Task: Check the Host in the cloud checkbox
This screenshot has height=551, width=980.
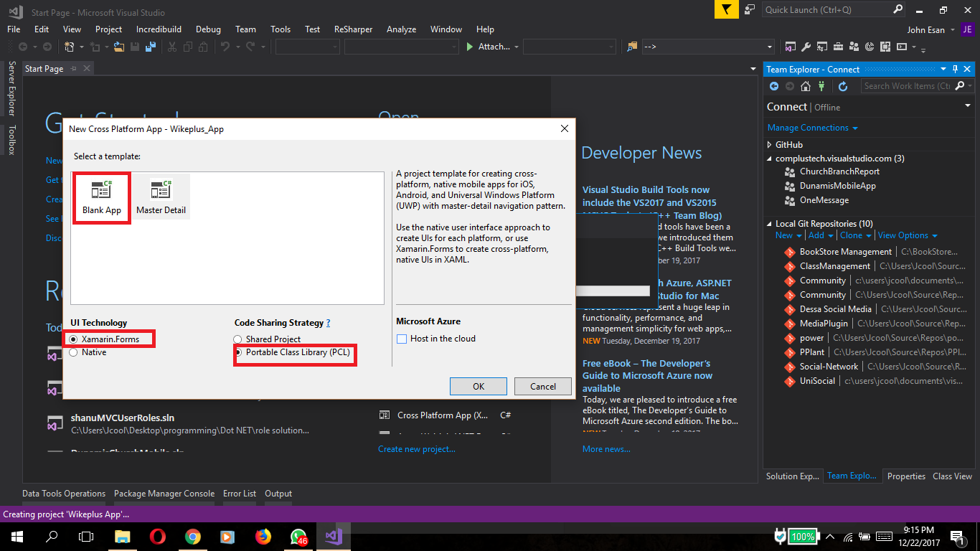Action: [x=402, y=339]
